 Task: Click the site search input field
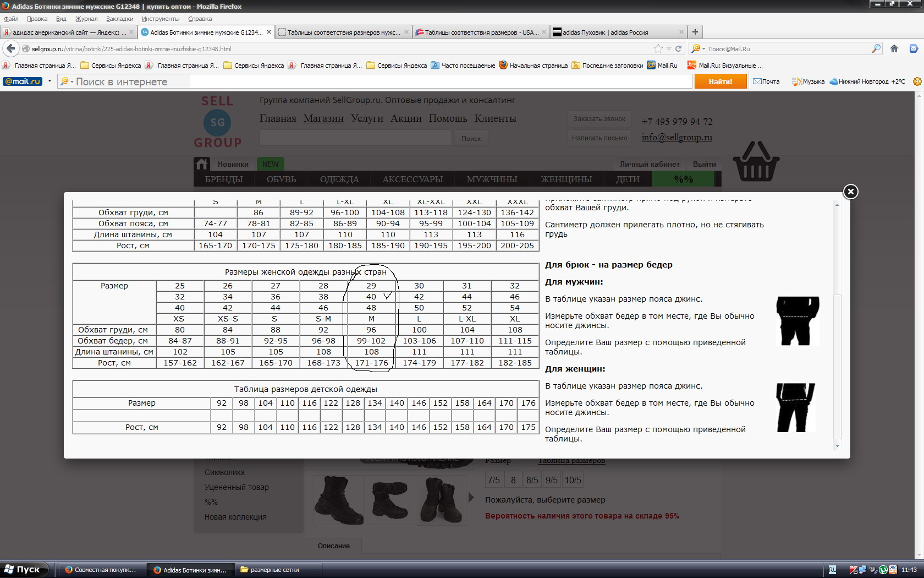(356, 138)
